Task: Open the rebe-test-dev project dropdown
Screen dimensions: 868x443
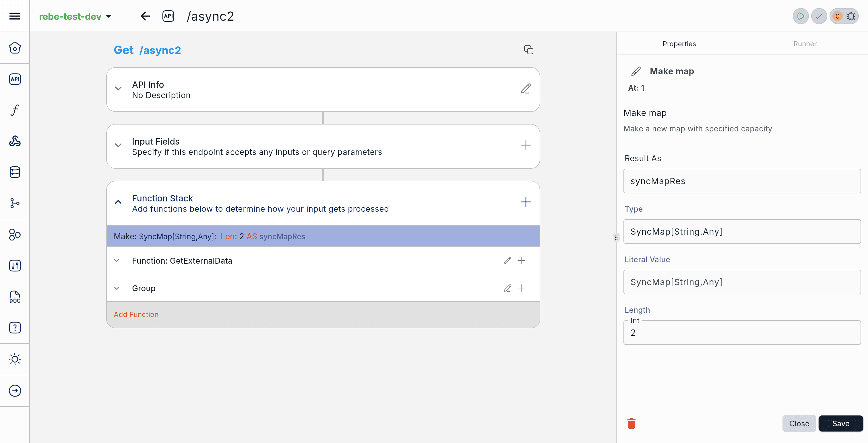Action: [x=75, y=16]
